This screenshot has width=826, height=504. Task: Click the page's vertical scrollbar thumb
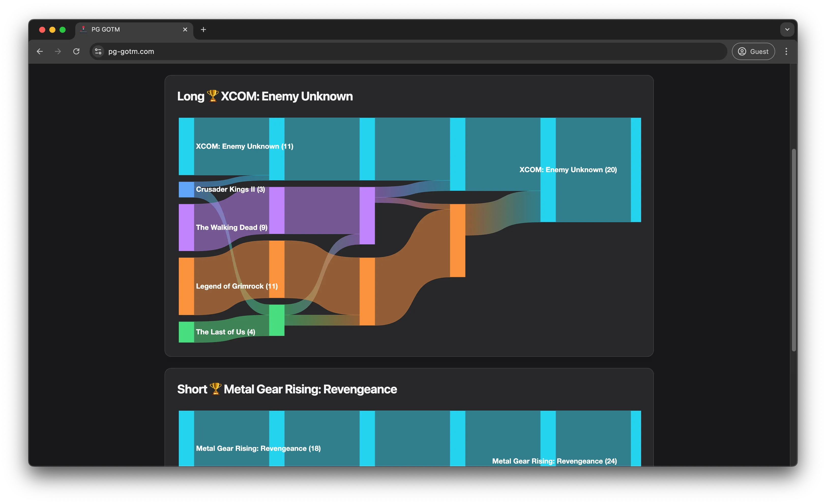click(793, 250)
